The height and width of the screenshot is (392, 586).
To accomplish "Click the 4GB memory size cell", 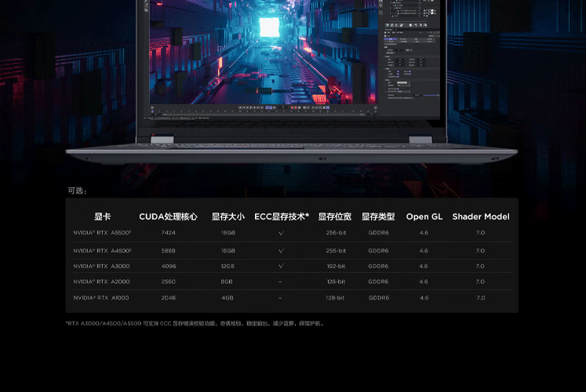I will 227,298.
